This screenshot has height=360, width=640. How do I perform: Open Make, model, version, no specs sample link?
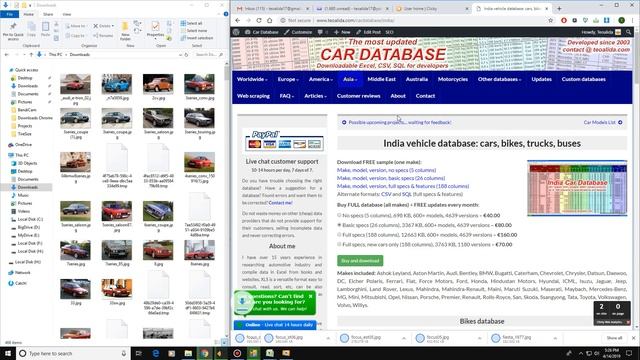(x=386, y=170)
